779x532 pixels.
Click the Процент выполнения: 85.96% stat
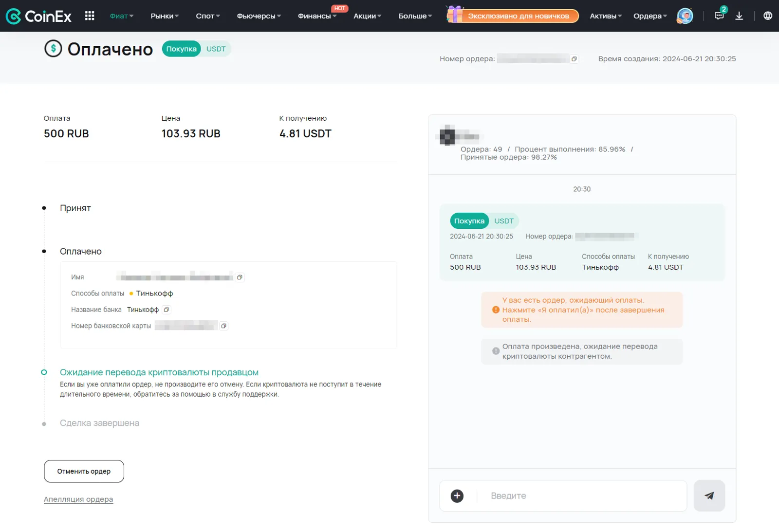(570, 149)
